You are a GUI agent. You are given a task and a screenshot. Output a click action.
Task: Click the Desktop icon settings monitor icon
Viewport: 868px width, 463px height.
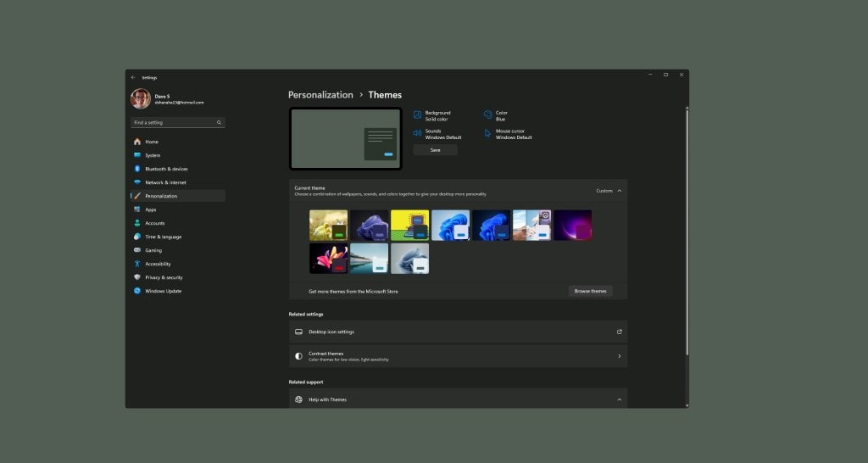[299, 332]
